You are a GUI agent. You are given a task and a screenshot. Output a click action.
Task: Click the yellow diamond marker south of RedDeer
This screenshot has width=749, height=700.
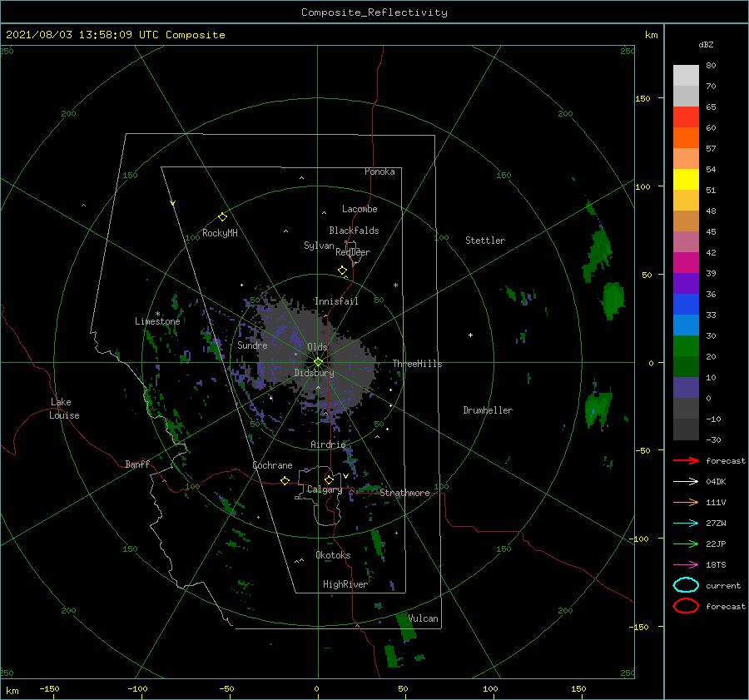click(342, 271)
